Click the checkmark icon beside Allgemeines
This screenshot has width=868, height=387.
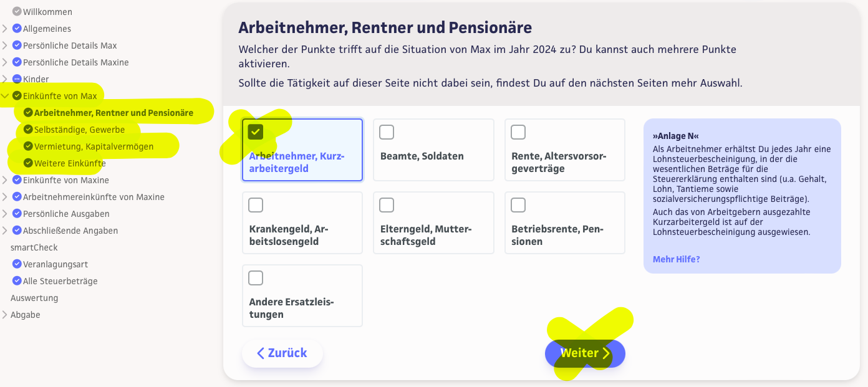tap(17, 29)
